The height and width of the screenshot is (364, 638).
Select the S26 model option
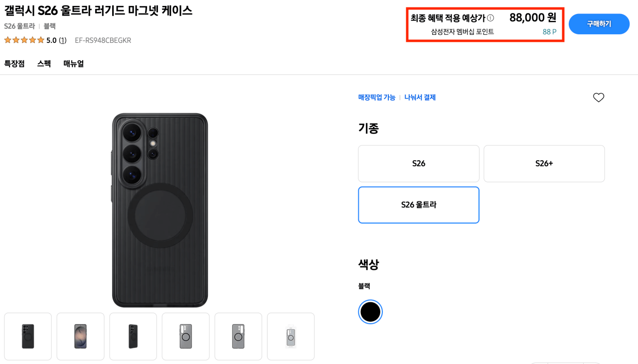418,163
